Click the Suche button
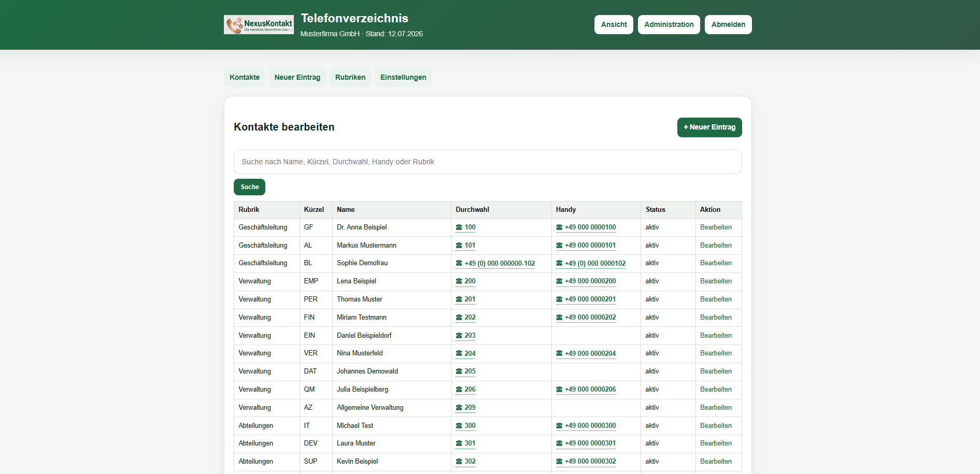This screenshot has width=980, height=474. click(249, 187)
